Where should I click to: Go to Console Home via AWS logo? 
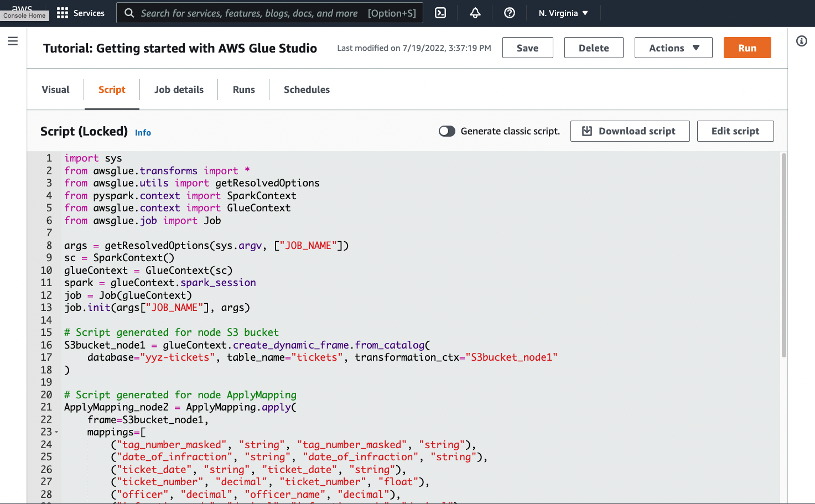coord(22,9)
